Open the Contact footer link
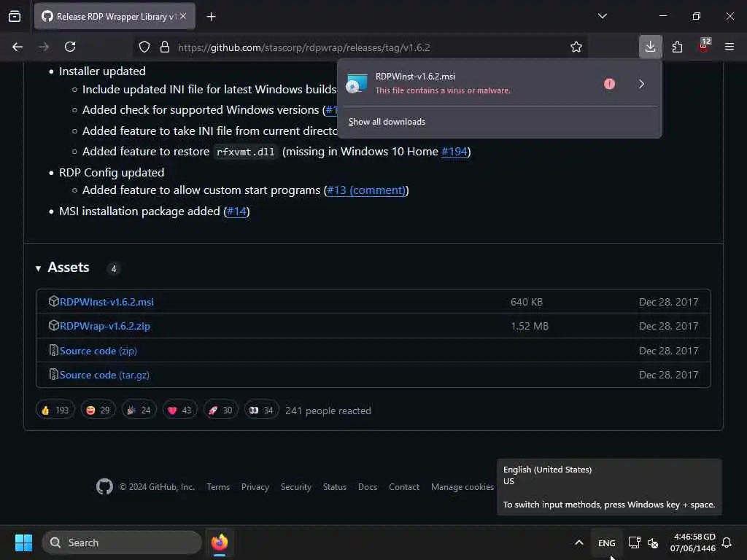This screenshot has width=747, height=560. tap(404, 487)
